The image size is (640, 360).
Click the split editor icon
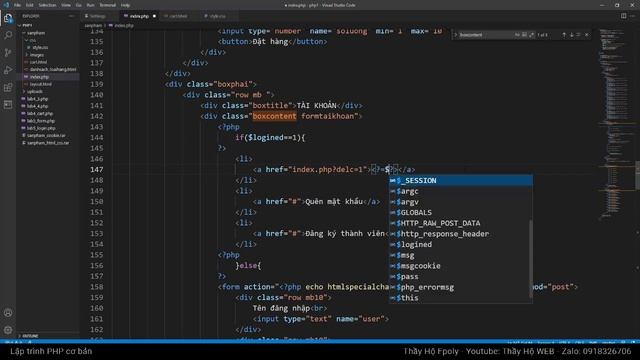623,16
